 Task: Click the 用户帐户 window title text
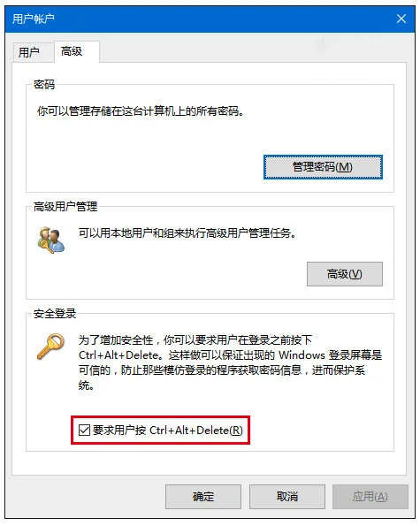(x=34, y=19)
